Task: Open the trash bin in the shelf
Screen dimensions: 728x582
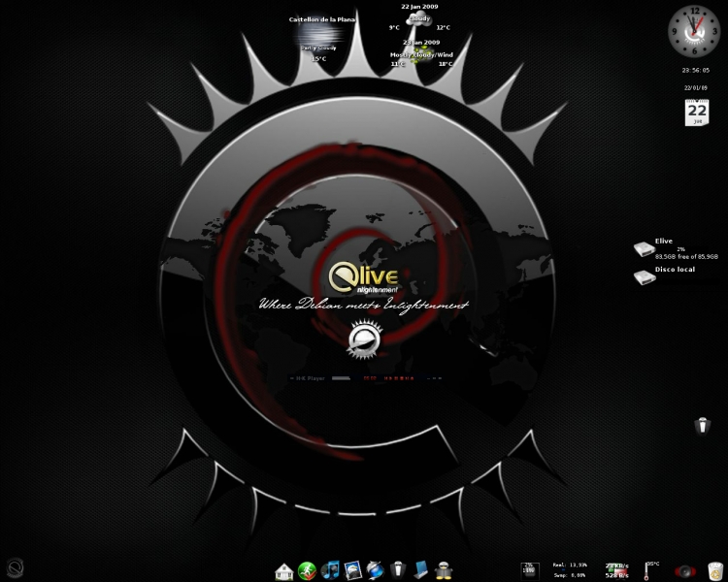Action: coord(715,571)
